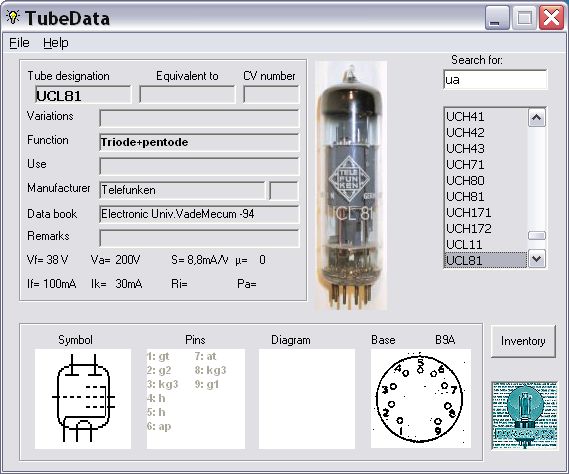This screenshot has width=569, height=474.
Task: Click pin entry 1: gt
Action: pos(158,356)
